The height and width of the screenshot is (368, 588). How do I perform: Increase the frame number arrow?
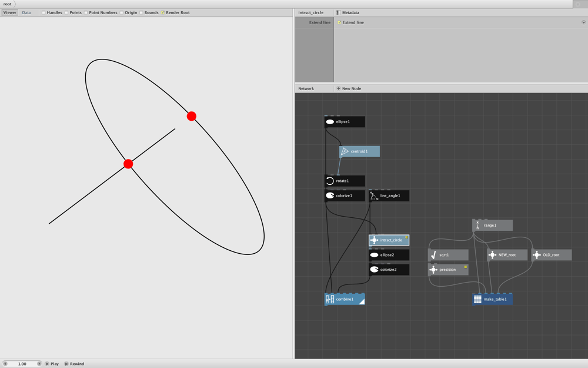pyautogui.click(x=39, y=364)
